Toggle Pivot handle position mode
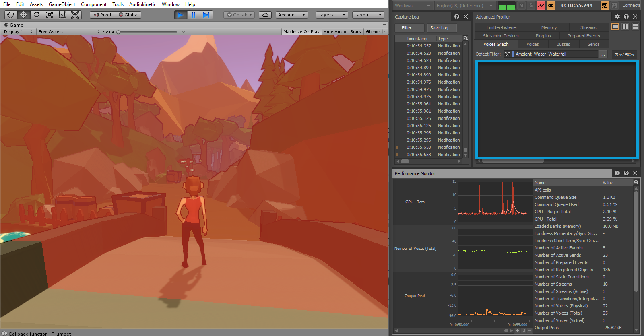 [103, 15]
